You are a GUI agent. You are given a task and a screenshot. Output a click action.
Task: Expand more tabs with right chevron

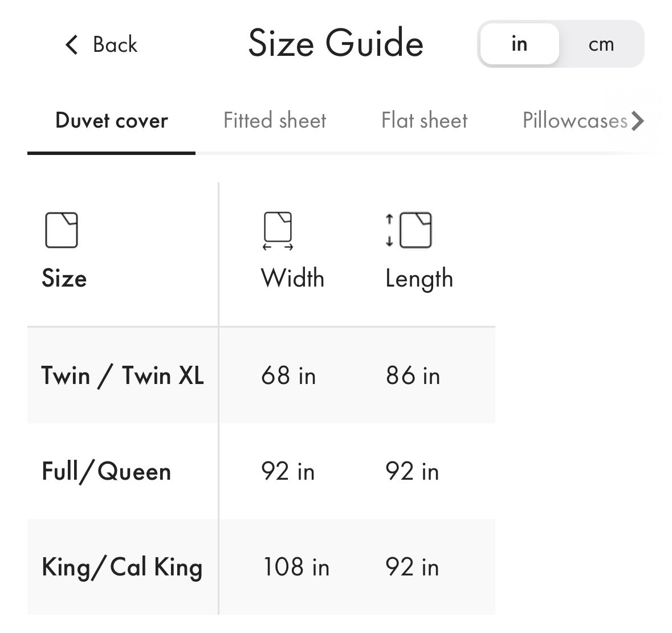coord(638,120)
